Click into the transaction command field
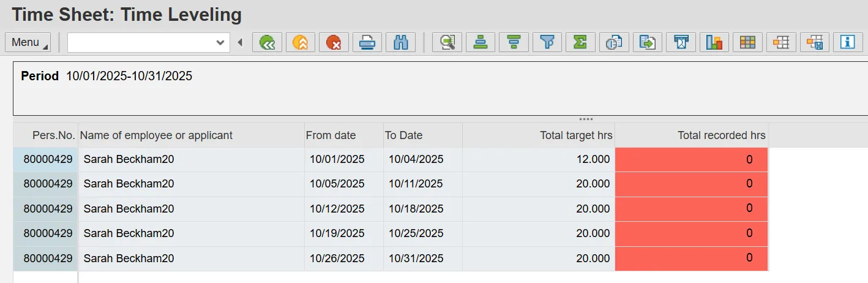This screenshot has width=868, height=283. click(x=141, y=42)
